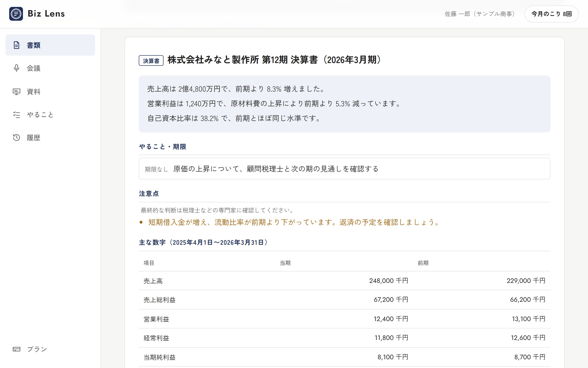The height and width of the screenshot is (368, 588).
Task: Click the history clock icon beside 履歴
Action: [17, 138]
